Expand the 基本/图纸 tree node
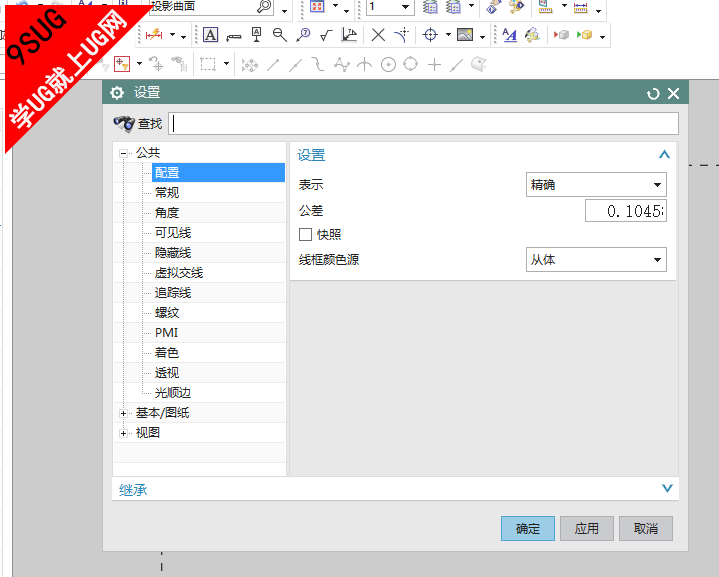 point(123,413)
